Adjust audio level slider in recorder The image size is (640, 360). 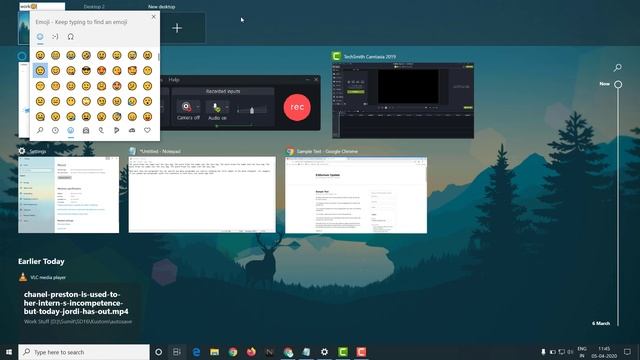tap(252, 110)
